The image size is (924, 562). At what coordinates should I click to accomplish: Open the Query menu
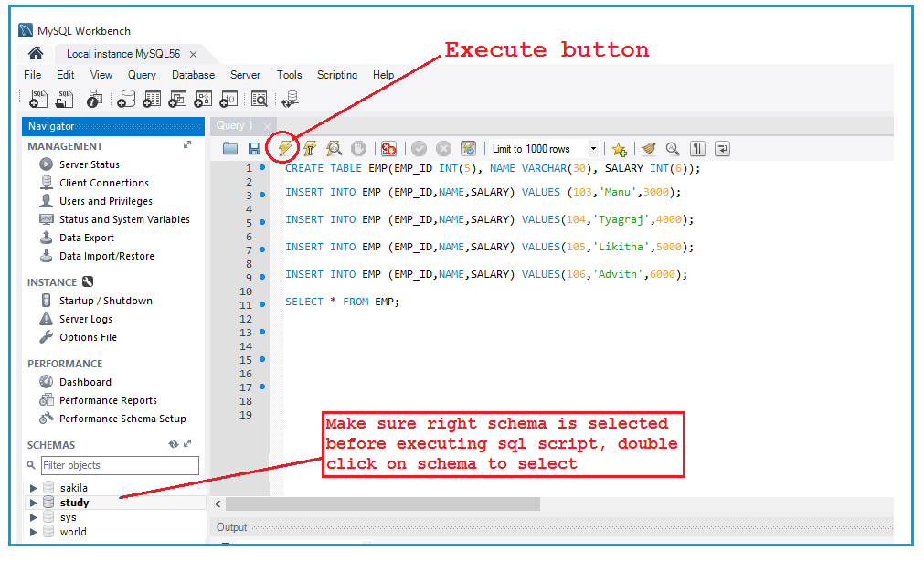tap(142, 75)
